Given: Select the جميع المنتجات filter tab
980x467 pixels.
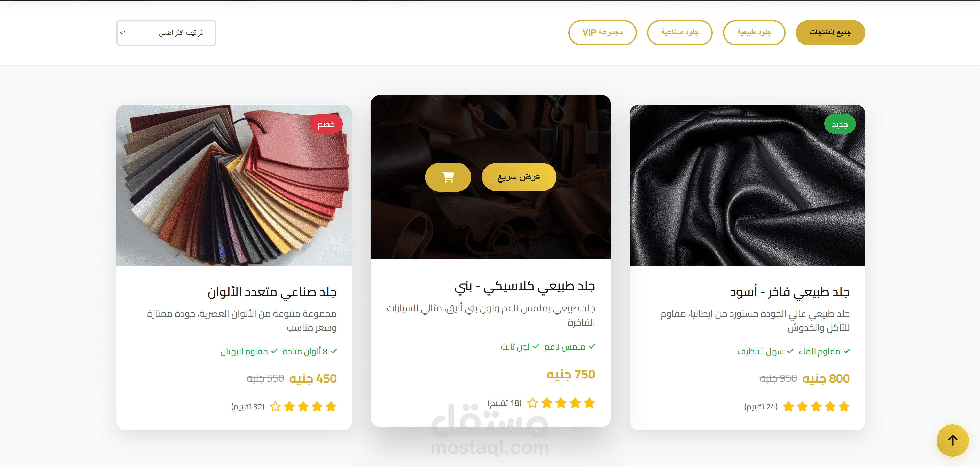Looking at the screenshot, I should pyautogui.click(x=830, y=33).
